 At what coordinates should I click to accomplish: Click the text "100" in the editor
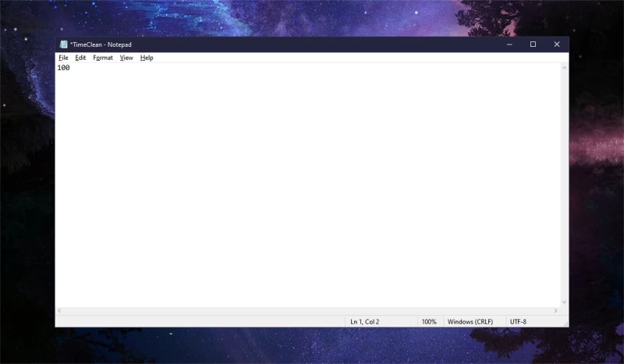click(x=63, y=68)
